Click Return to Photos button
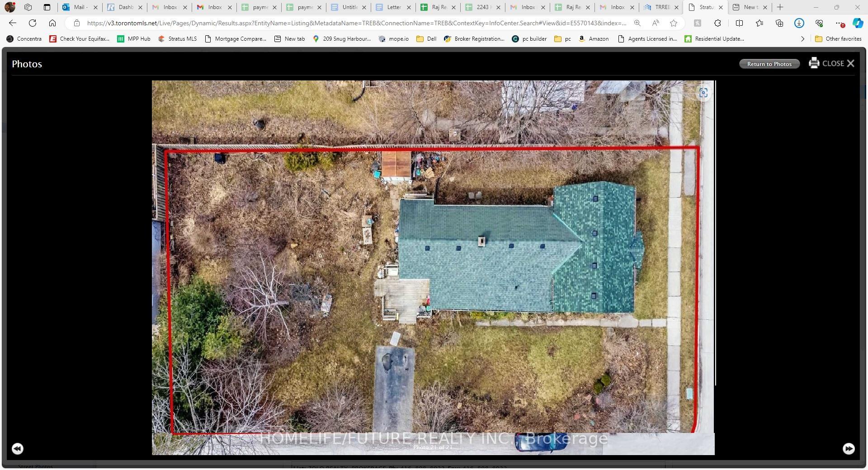The image size is (868, 470). click(x=769, y=64)
